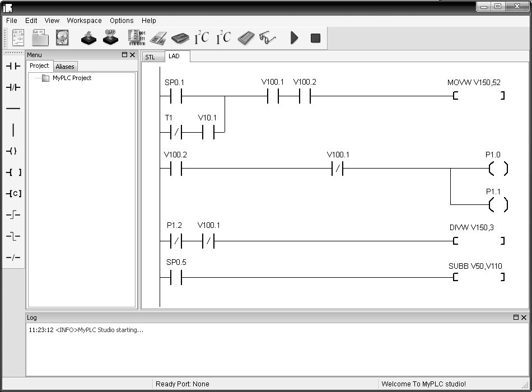Click the Stop square button in toolbar
Image resolution: width=532 pixels, height=392 pixels.
point(315,38)
